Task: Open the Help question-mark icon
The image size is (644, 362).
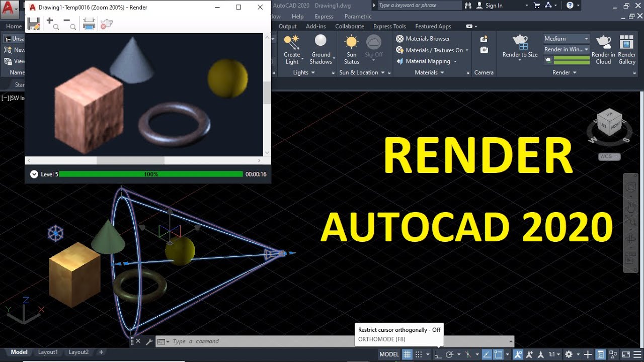Action: [570, 6]
